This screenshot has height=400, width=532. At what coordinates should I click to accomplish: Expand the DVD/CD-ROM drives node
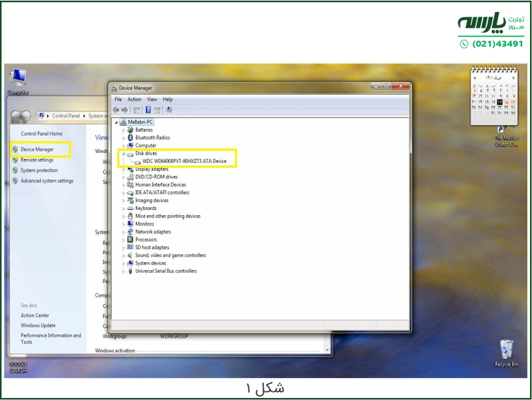click(123, 177)
